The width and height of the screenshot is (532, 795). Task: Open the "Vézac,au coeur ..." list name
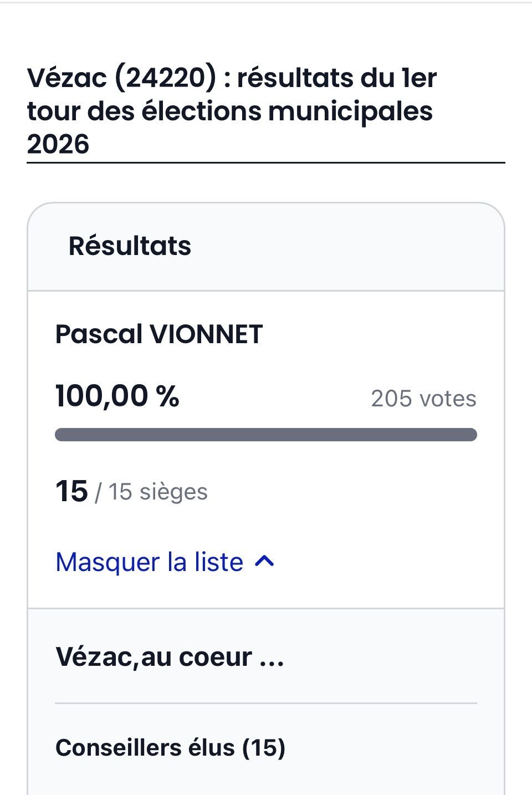[169, 657]
